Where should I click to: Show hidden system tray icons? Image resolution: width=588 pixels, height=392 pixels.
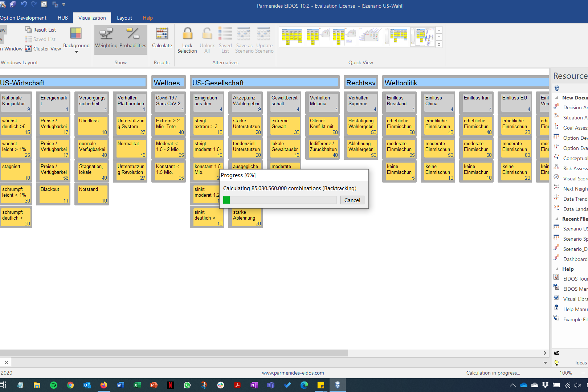(513, 385)
